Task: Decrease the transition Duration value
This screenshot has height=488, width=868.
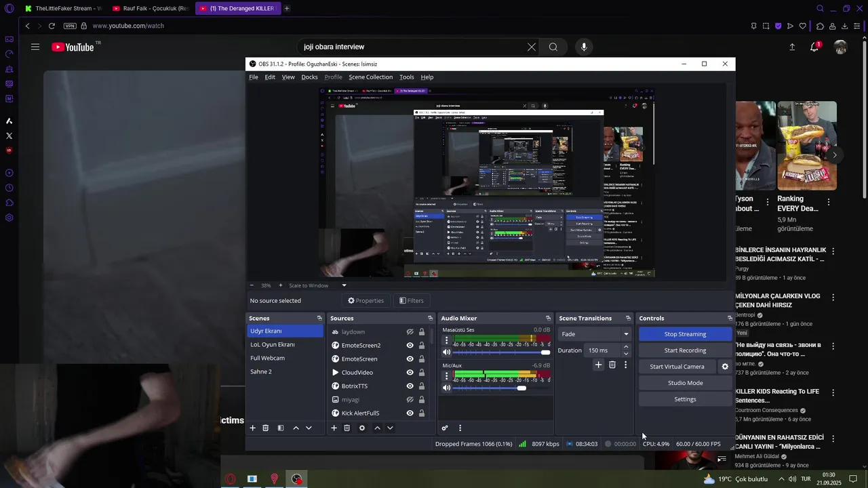Action: pos(626,354)
